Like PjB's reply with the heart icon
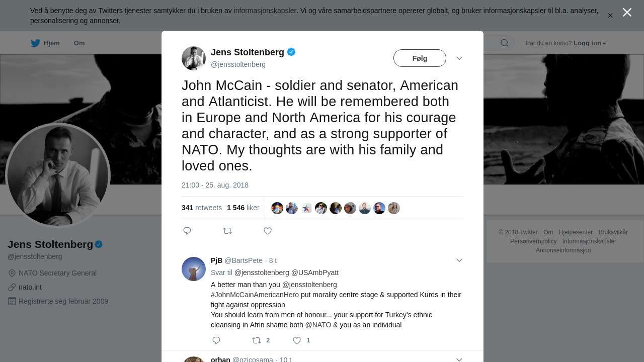Image resolution: width=644 pixels, height=362 pixels. click(x=297, y=340)
